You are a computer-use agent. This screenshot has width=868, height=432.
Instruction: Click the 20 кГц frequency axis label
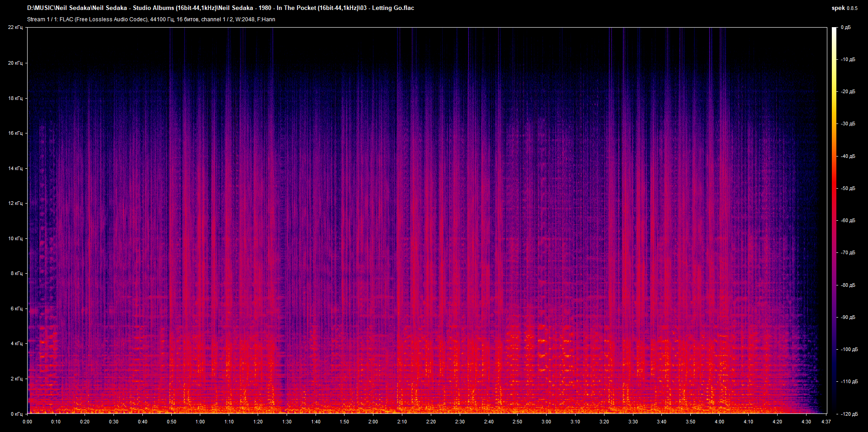pos(15,63)
